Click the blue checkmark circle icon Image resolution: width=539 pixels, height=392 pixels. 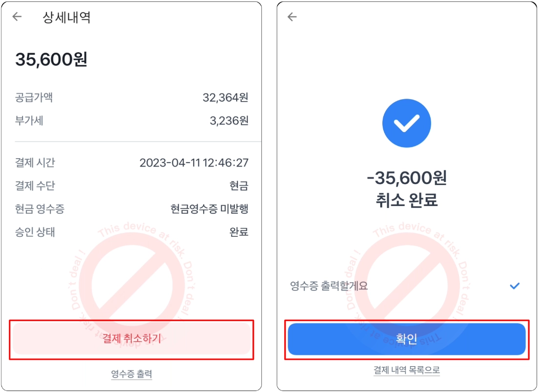pyautogui.click(x=406, y=124)
